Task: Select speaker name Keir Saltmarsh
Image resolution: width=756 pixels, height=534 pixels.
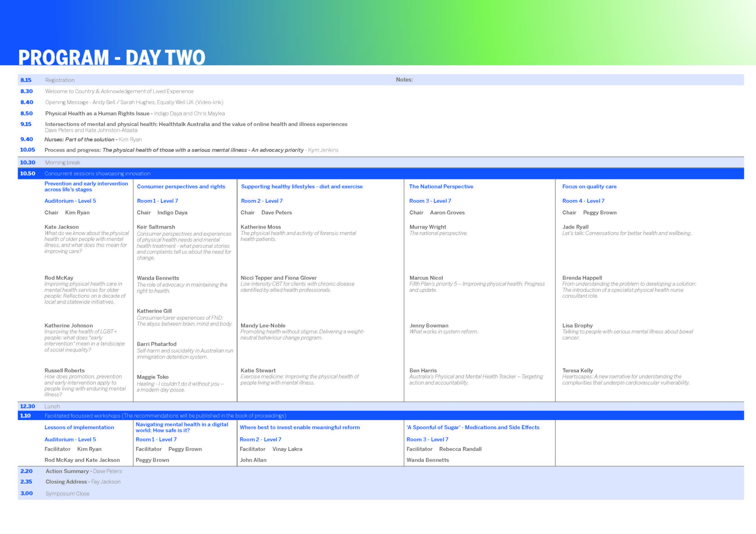Action: pos(156,227)
